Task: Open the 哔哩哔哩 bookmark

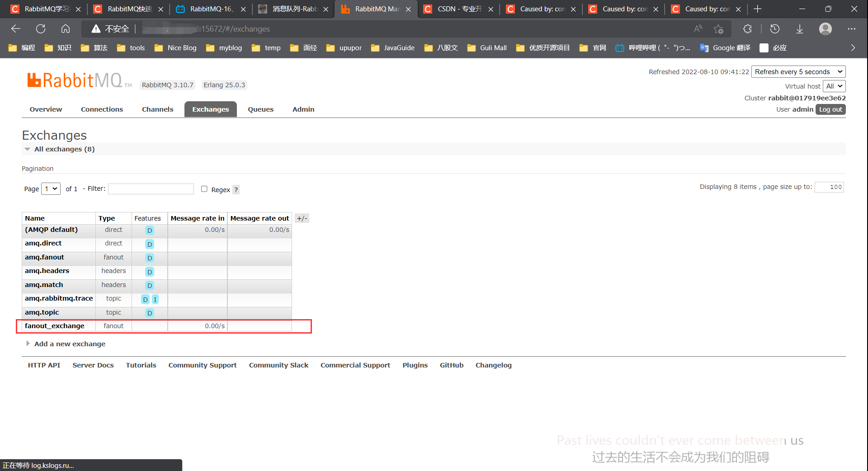Action: click(x=653, y=47)
